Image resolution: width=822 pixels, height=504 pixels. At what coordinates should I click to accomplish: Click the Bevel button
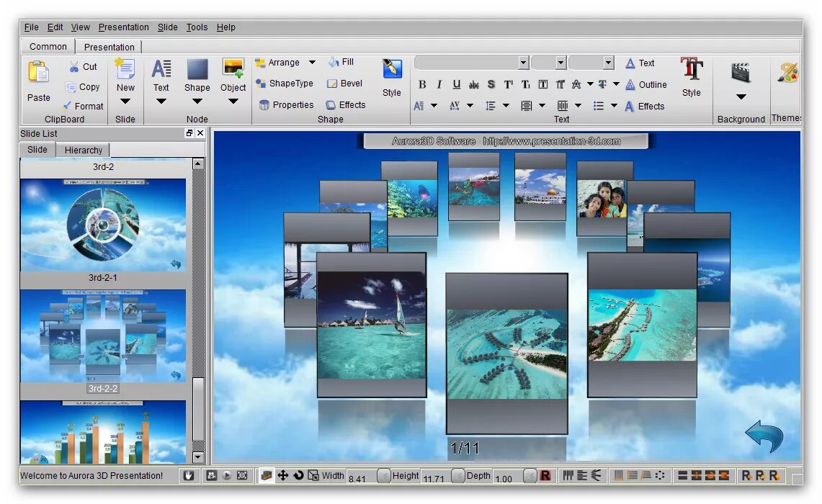click(344, 84)
